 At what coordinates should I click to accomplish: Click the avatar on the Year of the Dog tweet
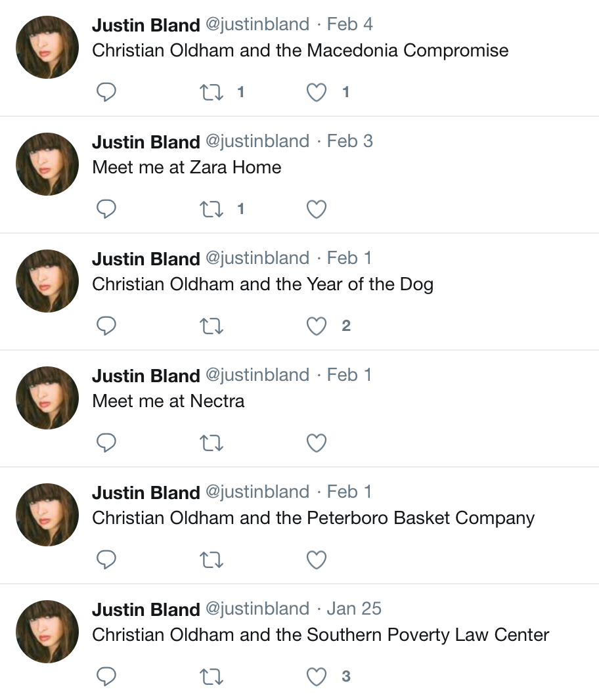click(x=47, y=281)
